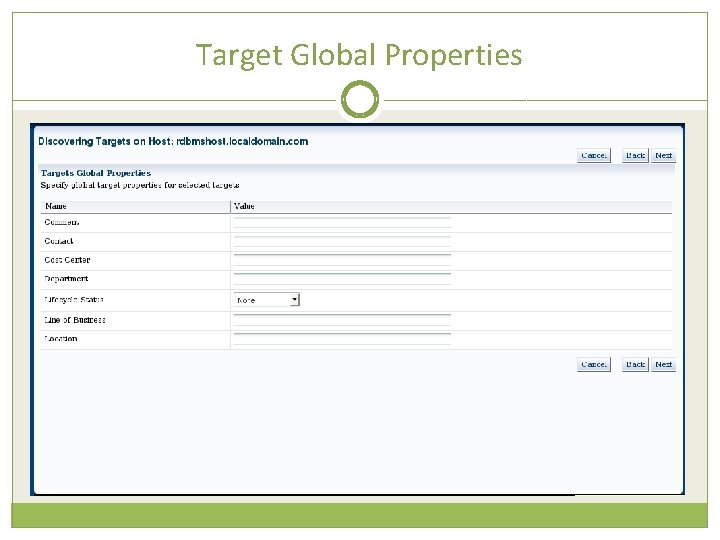The width and height of the screenshot is (720, 540).
Task: Click the Department label
Action: (66, 279)
